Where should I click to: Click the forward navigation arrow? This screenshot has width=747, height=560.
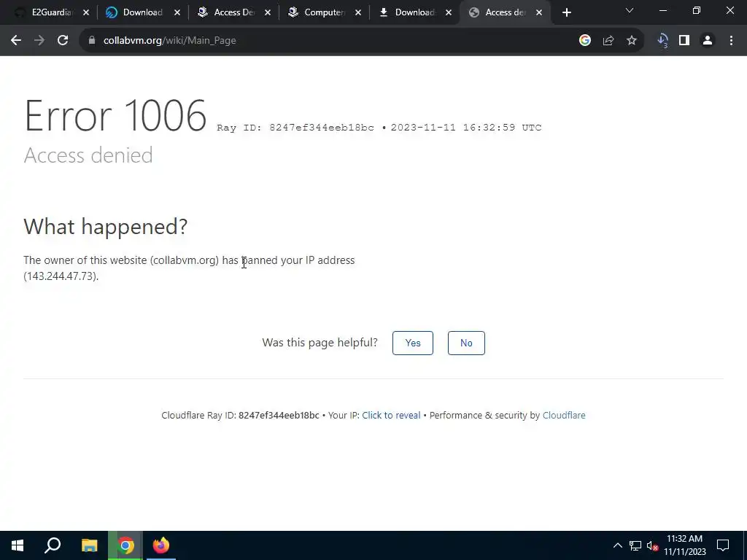pos(39,41)
